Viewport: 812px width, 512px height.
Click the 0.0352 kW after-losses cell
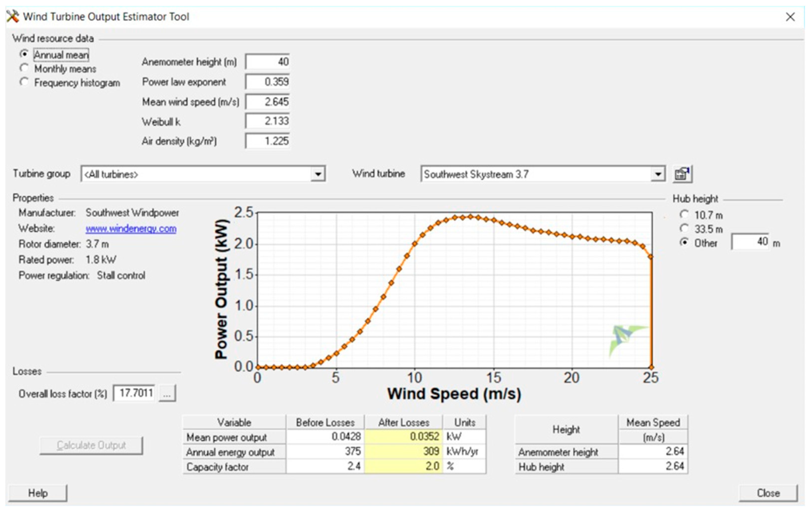[403, 437]
